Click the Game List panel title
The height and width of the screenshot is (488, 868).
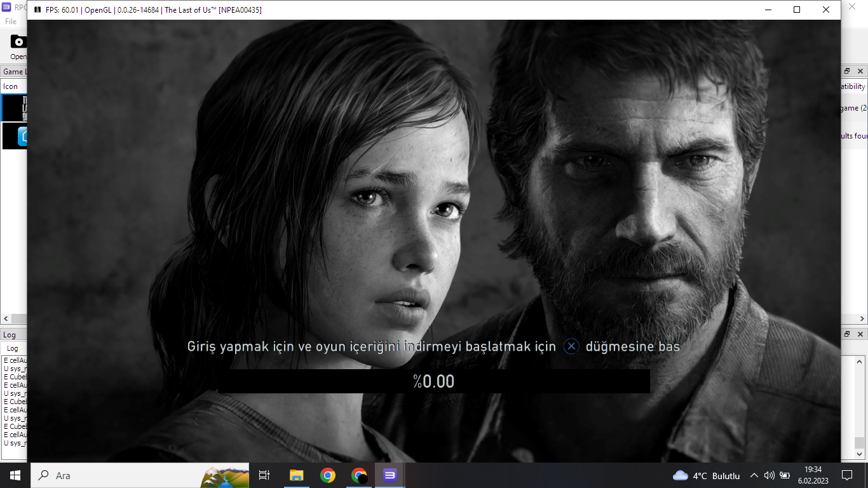[x=14, y=72]
